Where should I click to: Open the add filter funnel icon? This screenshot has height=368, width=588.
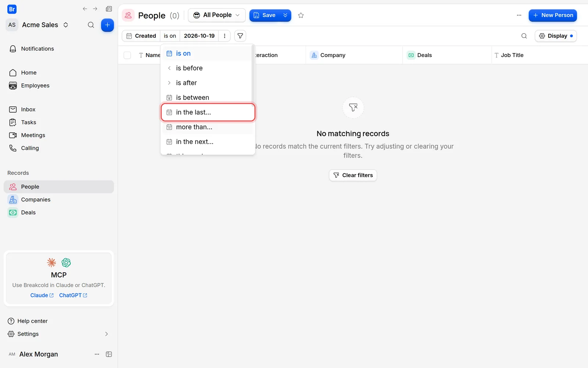[x=240, y=36]
